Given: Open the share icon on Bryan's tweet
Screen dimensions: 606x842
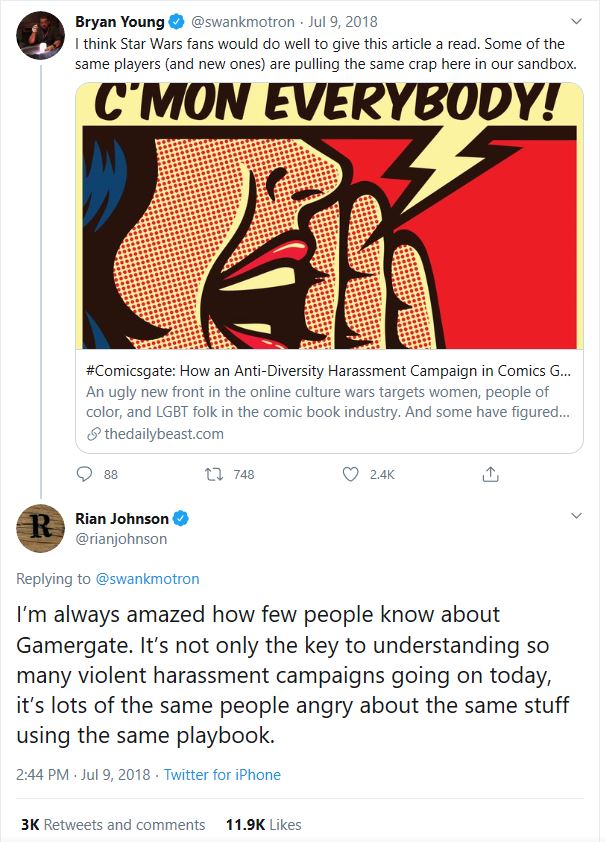Looking at the screenshot, I should pyautogui.click(x=490, y=474).
